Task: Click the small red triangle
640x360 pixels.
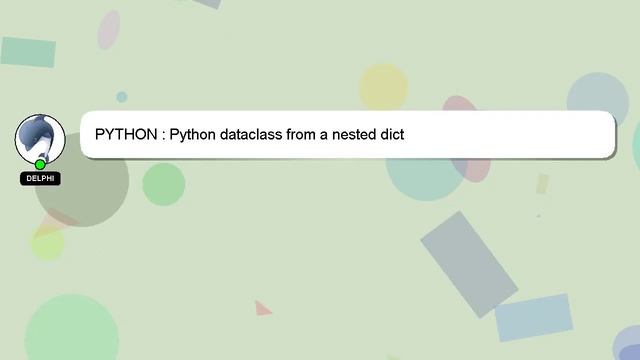Action: pos(262,309)
